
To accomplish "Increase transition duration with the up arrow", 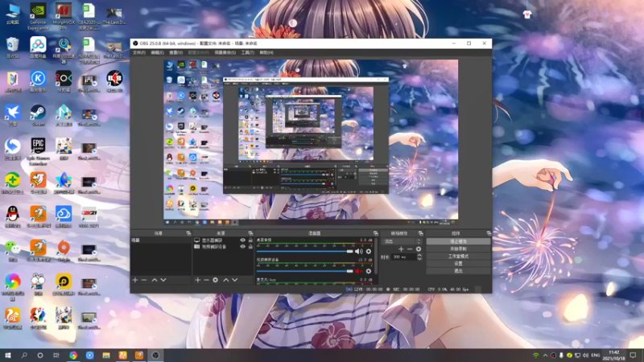I will tap(419, 255).
